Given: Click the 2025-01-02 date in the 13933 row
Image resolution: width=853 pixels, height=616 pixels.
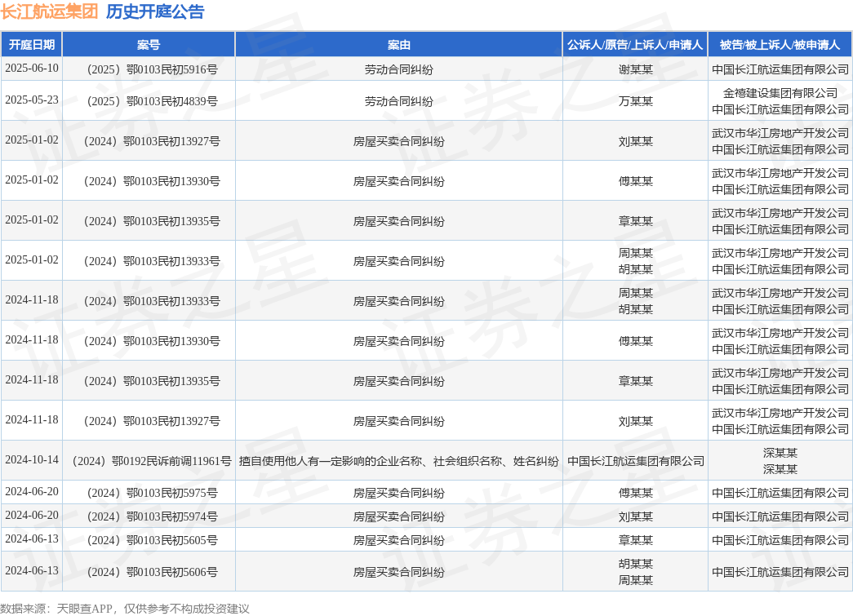Looking at the screenshot, I should point(32,260).
